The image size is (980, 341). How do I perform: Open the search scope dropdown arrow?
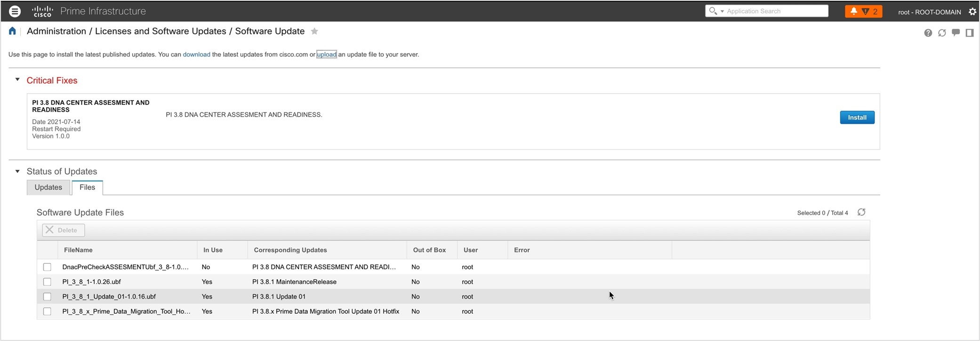[722, 11]
